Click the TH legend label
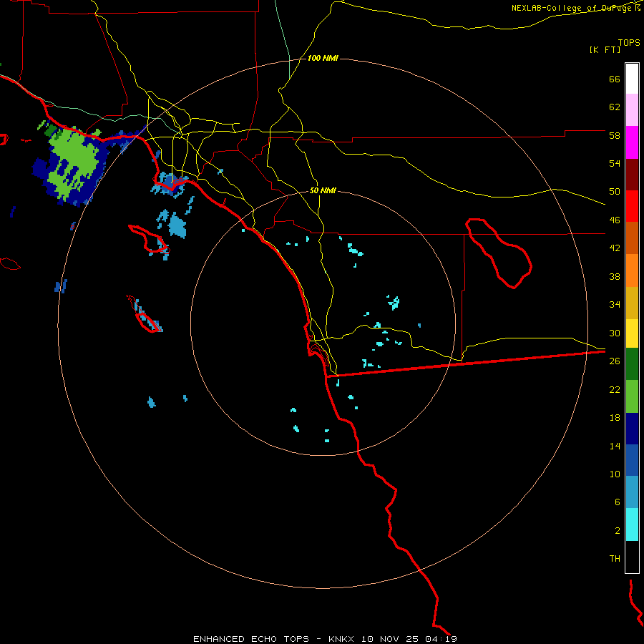The height and width of the screenshot is (644, 644). pos(615,559)
